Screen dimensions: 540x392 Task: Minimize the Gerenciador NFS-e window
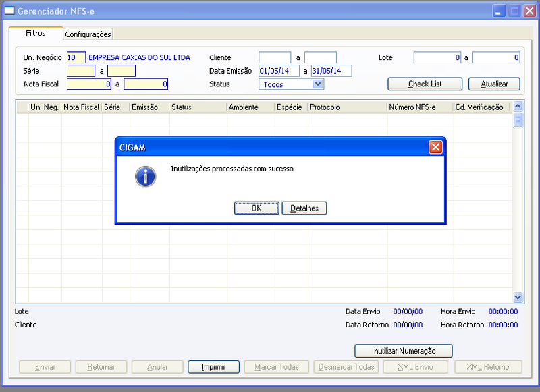(x=498, y=11)
